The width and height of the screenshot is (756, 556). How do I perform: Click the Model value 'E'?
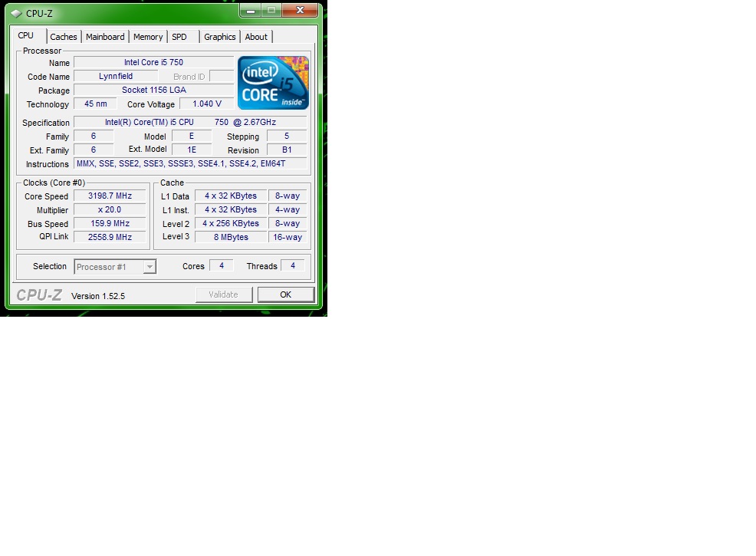[192, 136]
